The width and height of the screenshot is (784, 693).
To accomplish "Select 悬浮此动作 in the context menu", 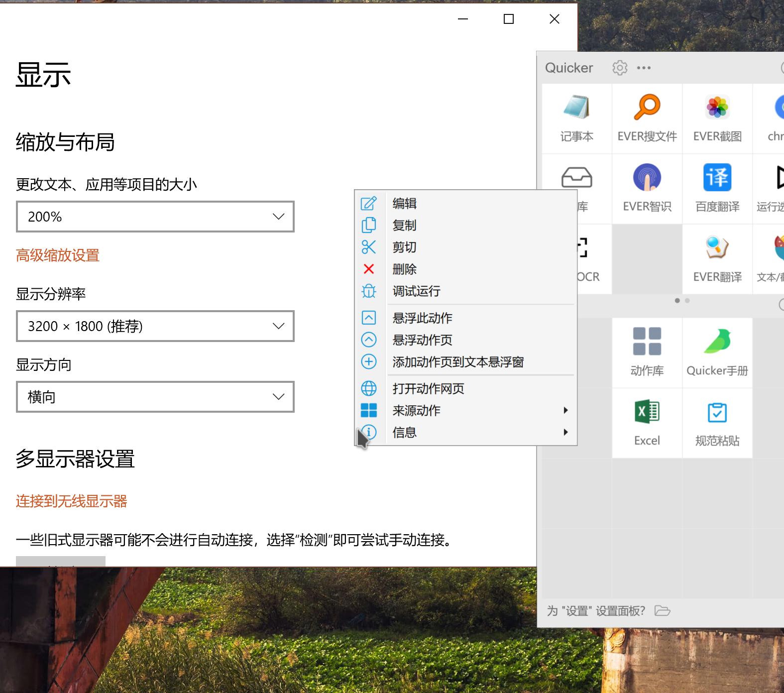I will (x=466, y=318).
